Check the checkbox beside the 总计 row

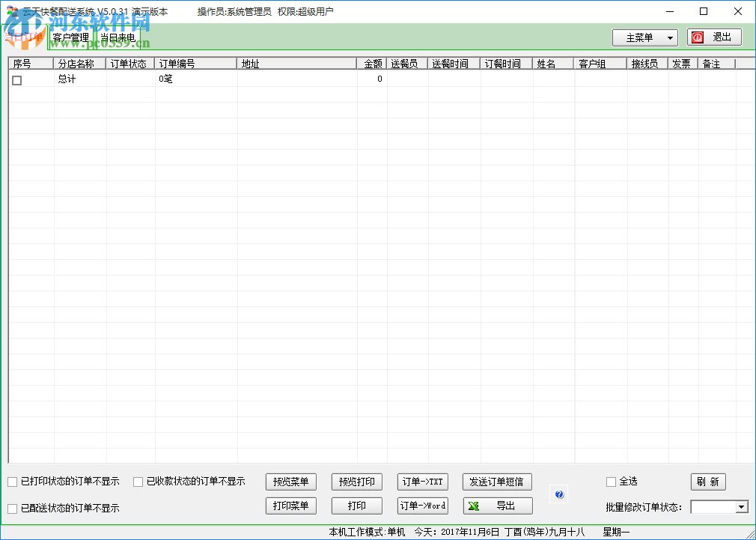click(16, 79)
